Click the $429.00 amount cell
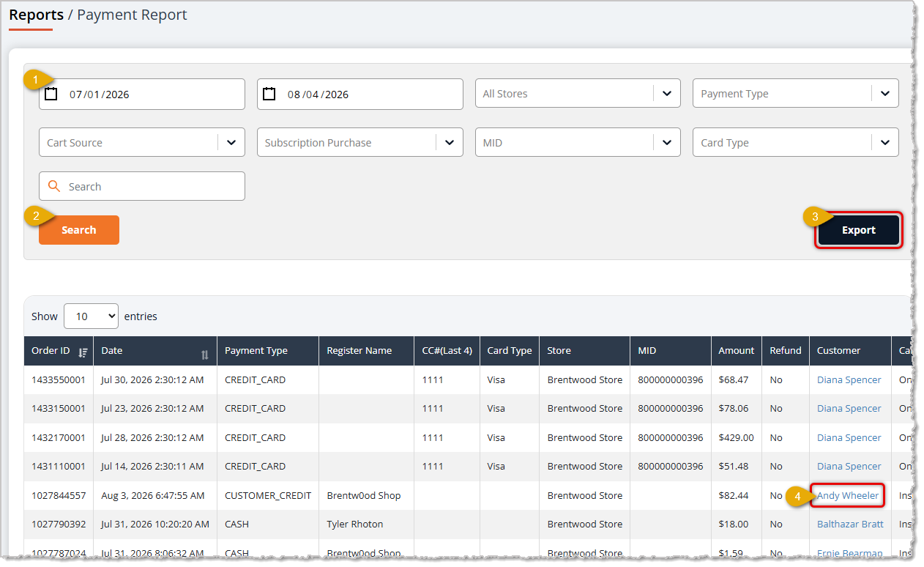 coord(737,437)
